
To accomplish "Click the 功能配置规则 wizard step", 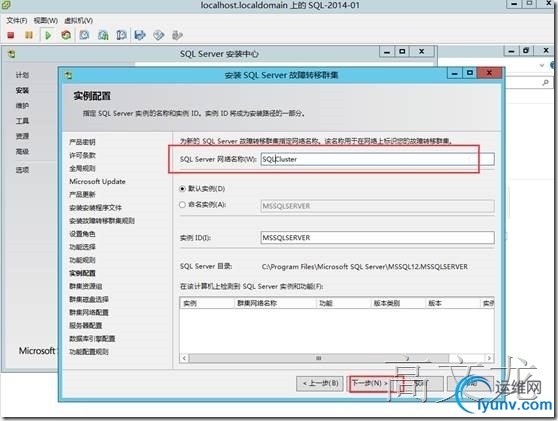I will tap(89, 352).
